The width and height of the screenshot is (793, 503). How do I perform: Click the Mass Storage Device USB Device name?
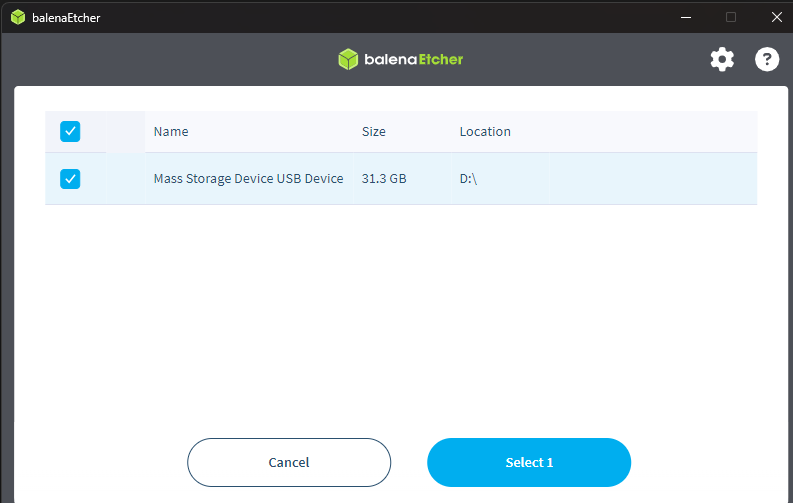coord(248,179)
